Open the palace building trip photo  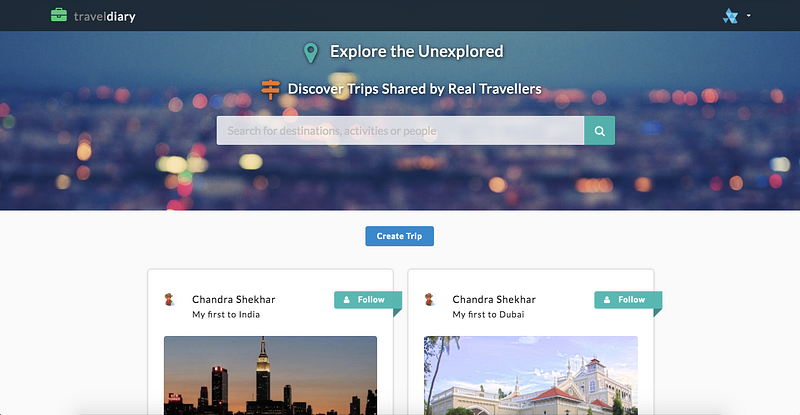tap(531, 375)
